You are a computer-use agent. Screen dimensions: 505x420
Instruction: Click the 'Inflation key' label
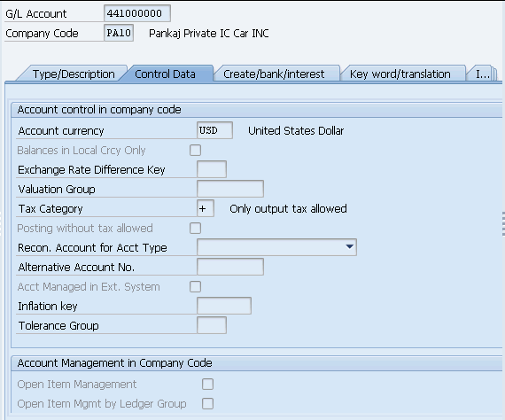(x=48, y=306)
